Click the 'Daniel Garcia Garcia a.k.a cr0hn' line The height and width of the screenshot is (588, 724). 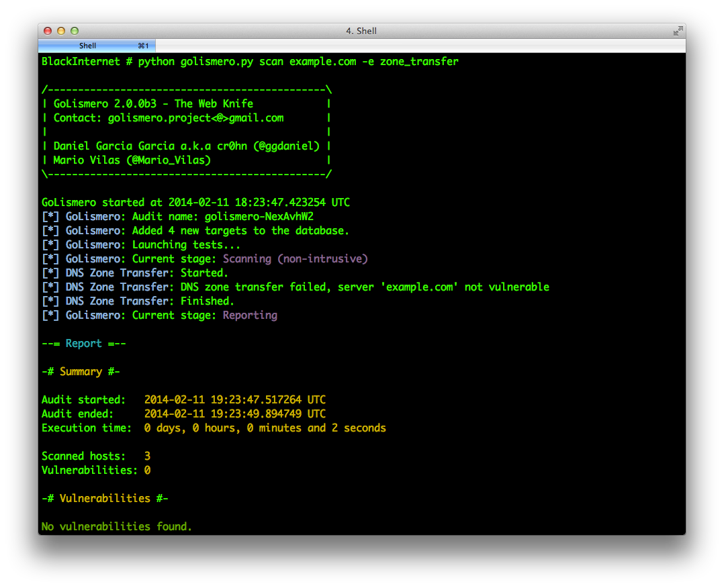click(187, 146)
